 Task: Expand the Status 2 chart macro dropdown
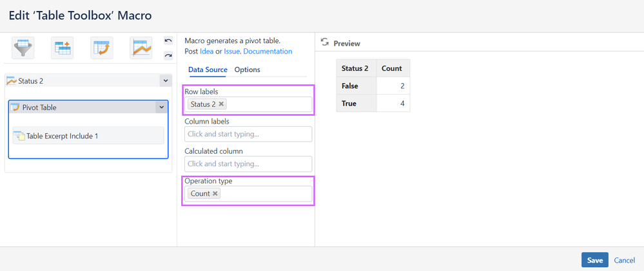pyautogui.click(x=166, y=81)
